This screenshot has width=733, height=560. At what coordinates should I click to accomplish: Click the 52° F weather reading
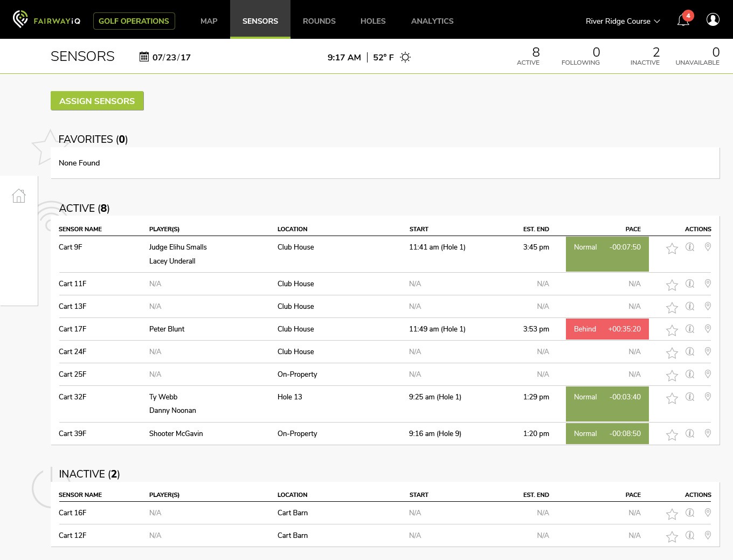pyautogui.click(x=383, y=57)
